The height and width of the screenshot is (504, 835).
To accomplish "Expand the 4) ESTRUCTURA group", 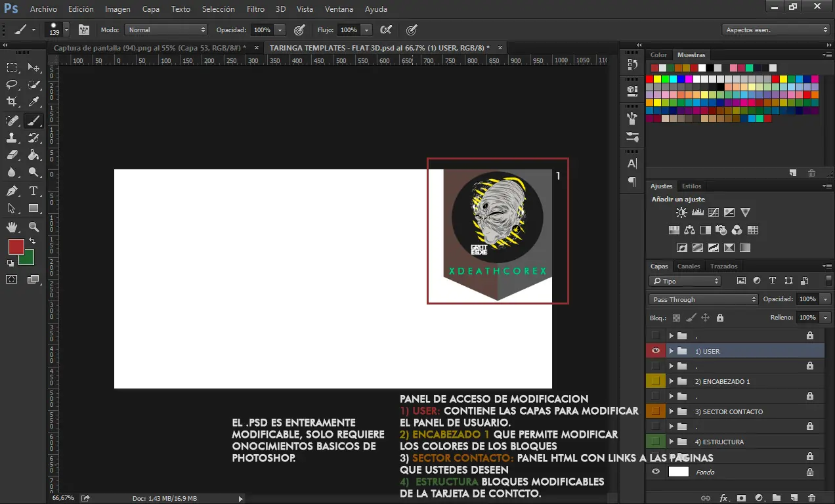I will click(x=672, y=442).
